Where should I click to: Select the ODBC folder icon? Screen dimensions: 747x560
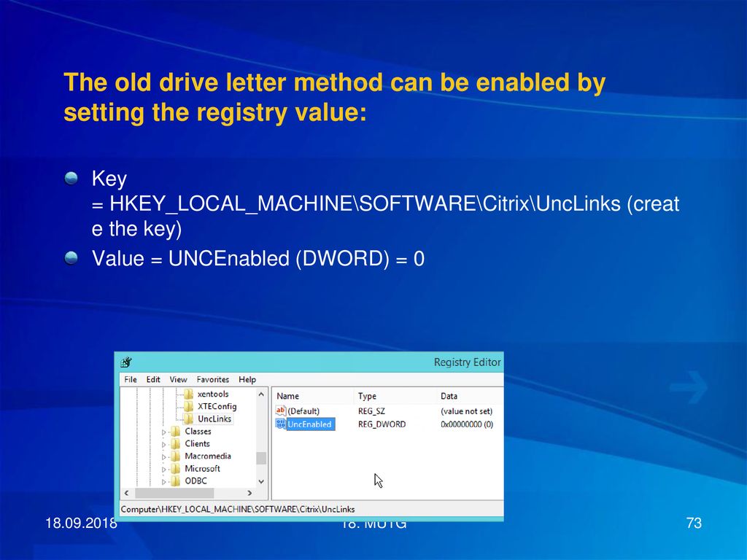pyautogui.click(x=176, y=481)
